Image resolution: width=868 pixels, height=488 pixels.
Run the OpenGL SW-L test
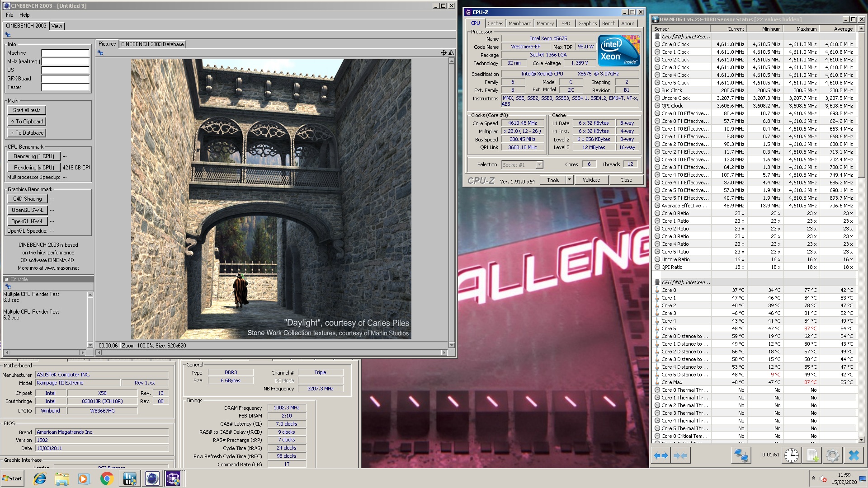27,210
